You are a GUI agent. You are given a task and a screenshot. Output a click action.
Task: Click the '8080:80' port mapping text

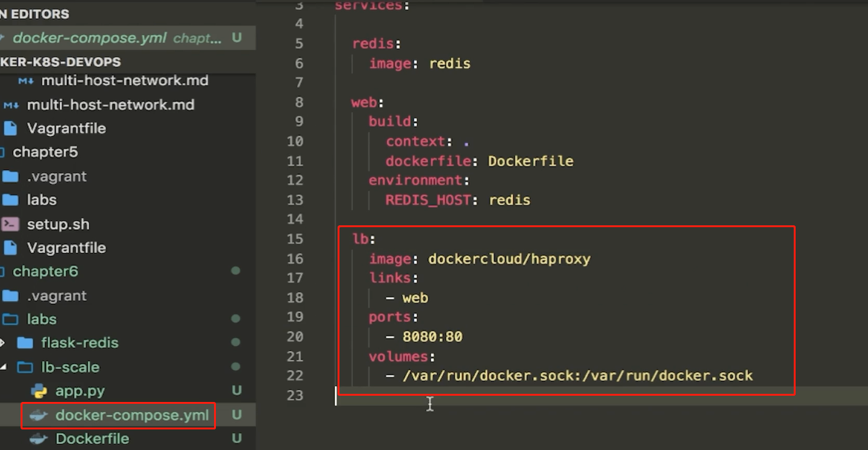(432, 337)
